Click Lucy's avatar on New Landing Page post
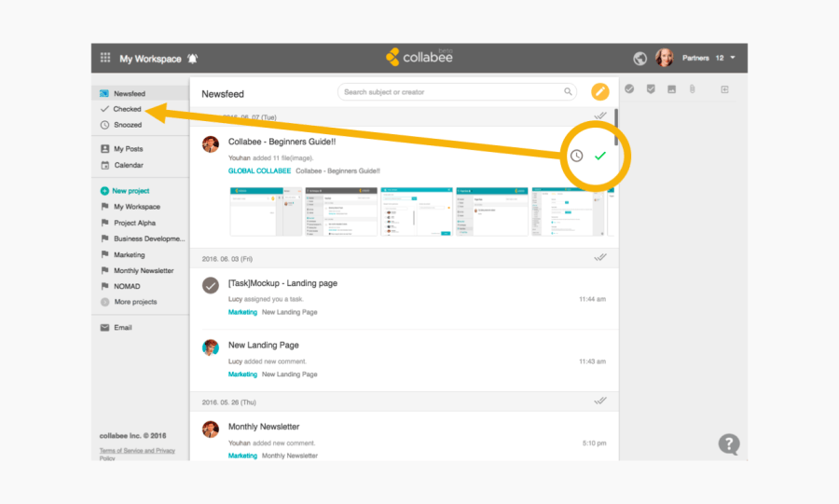Image resolution: width=839 pixels, height=504 pixels. [211, 347]
